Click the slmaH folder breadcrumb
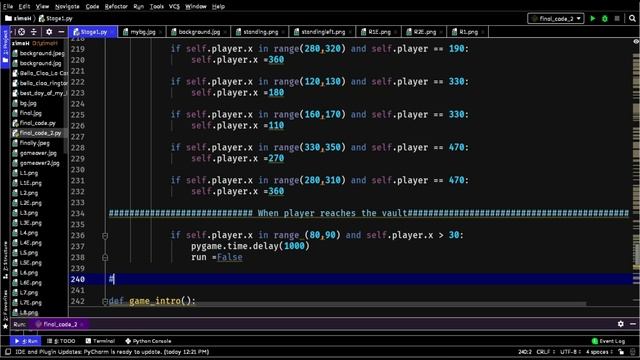The image size is (640, 360). 18,18
